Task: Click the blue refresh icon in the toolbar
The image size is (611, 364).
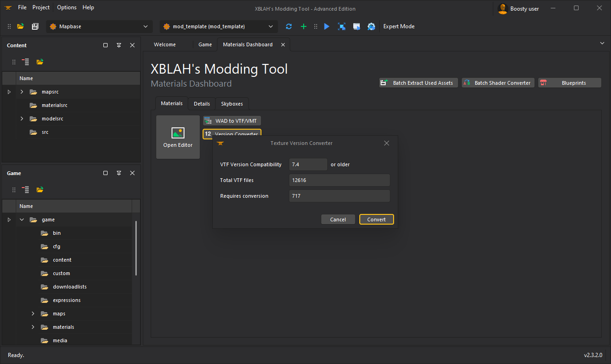Action: pyautogui.click(x=289, y=27)
